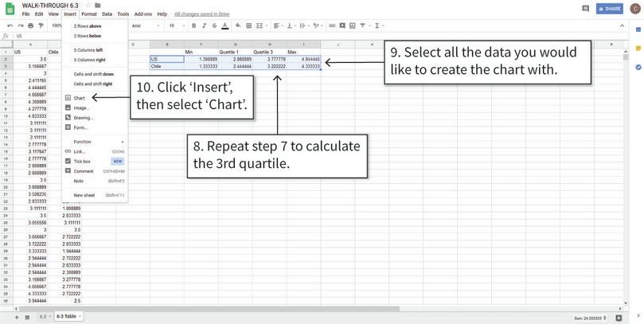
Task: Insert Cells and shift down
Action: [95, 74]
